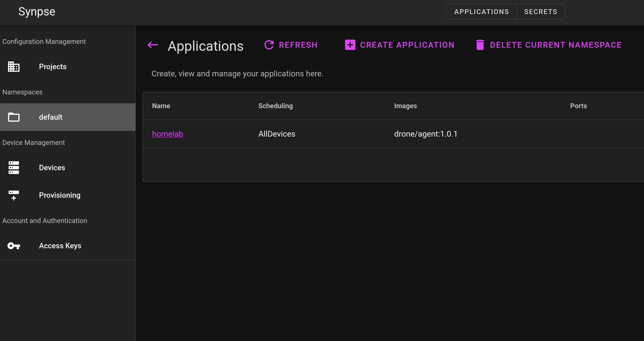Viewport: 644px width, 341px height.
Task: Click the Create Application plus icon
Action: (350, 45)
